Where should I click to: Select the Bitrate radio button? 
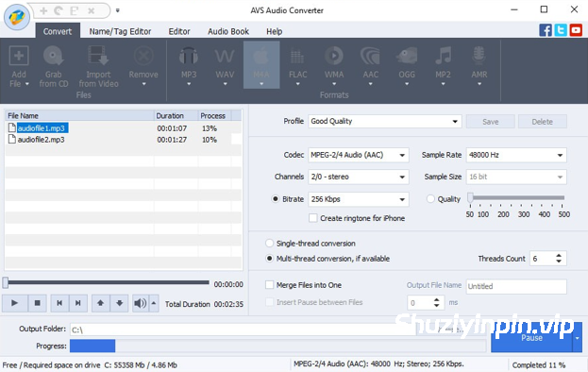(x=276, y=199)
